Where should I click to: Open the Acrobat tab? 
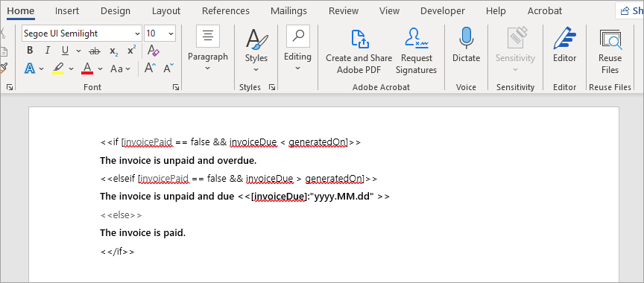(x=545, y=10)
